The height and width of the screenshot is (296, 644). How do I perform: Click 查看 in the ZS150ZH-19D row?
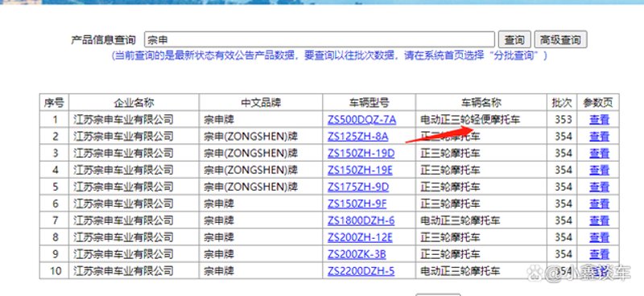click(x=599, y=153)
